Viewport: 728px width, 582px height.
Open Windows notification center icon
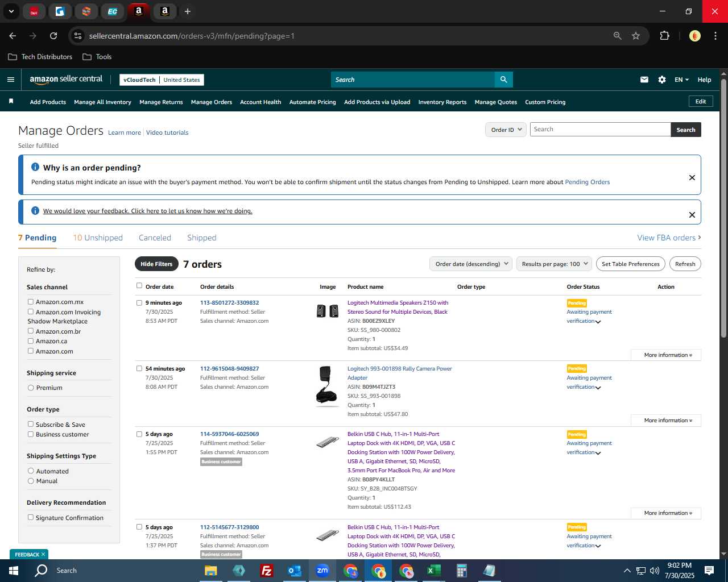(x=709, y=571)
